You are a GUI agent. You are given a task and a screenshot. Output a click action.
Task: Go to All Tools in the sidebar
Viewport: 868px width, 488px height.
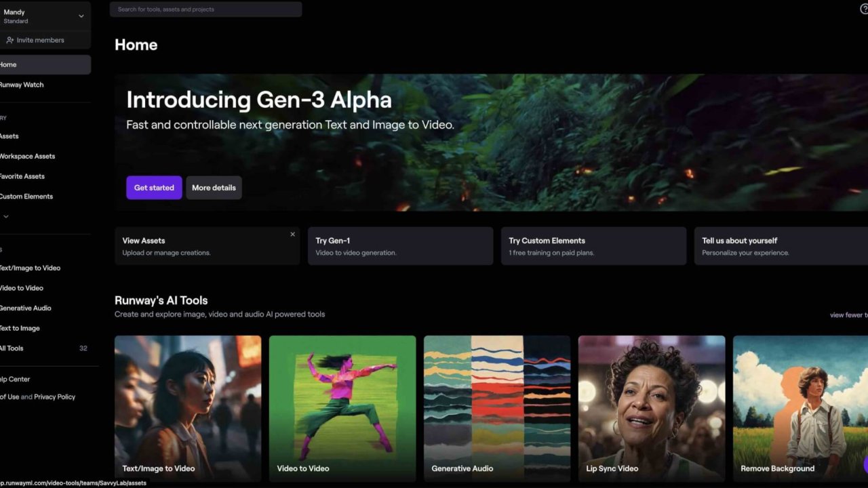(12, 348)
